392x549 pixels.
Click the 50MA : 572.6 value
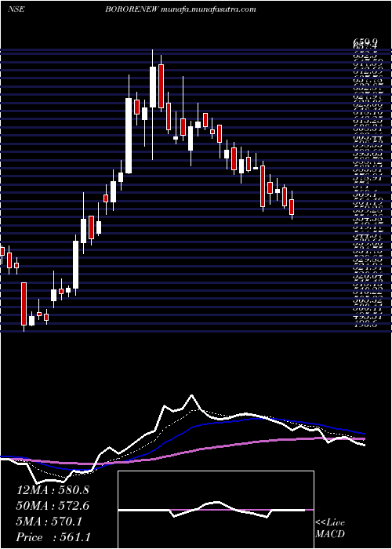tap(53, 506)
